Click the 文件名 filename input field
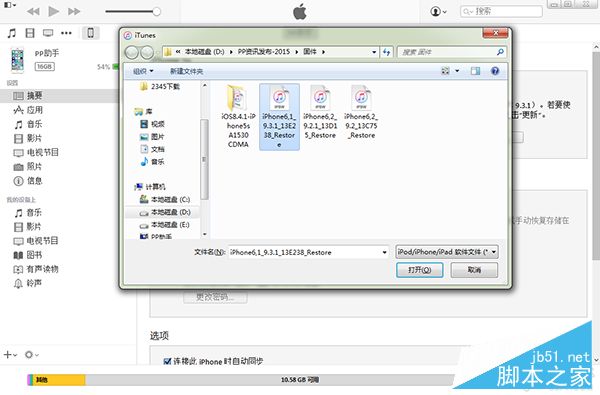600x395 pixels. pos(305,252)
